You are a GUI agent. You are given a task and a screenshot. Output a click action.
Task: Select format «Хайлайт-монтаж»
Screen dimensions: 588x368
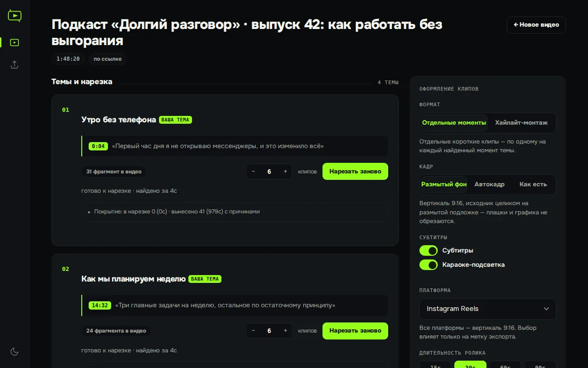(521, 123)
